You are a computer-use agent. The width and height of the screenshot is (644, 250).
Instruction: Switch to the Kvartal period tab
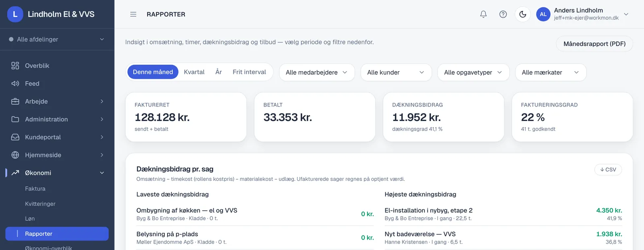194,72
